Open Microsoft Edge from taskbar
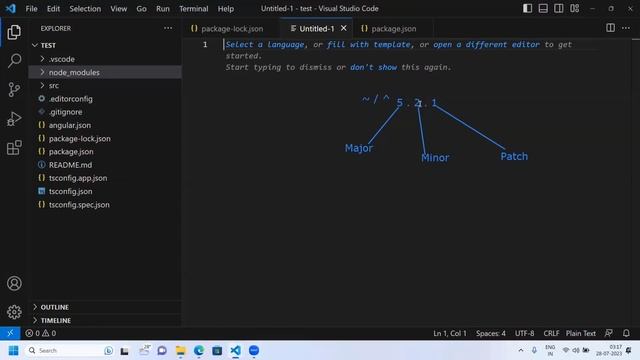This screenshot has width=640, height=360. pos(199,351)
